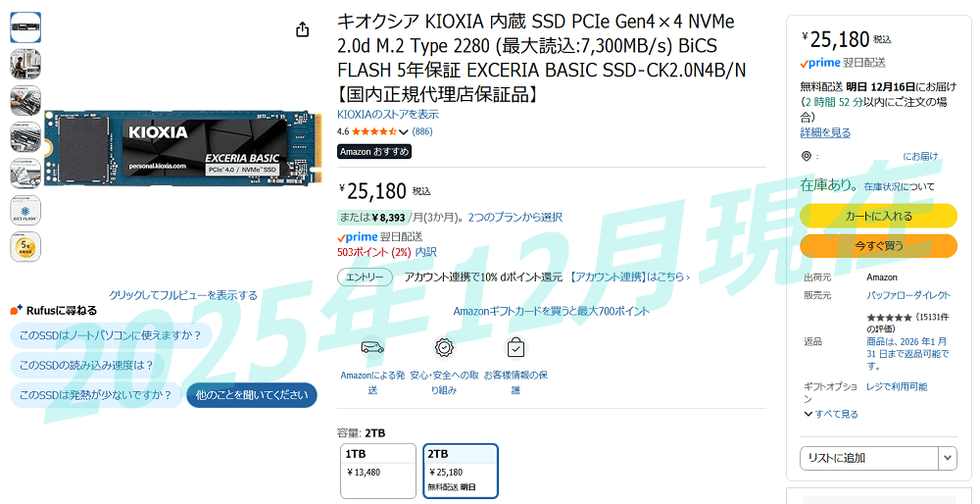Image resolution: width=980 pixels, height=504 pixels.
Task: Select the first product image thumbnail
Action: tap(25, 27)
